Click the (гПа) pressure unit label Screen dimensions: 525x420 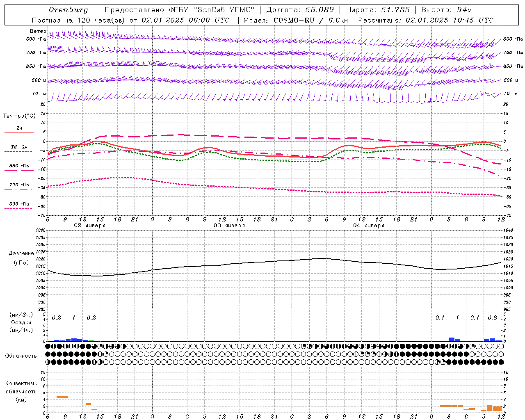21,263
